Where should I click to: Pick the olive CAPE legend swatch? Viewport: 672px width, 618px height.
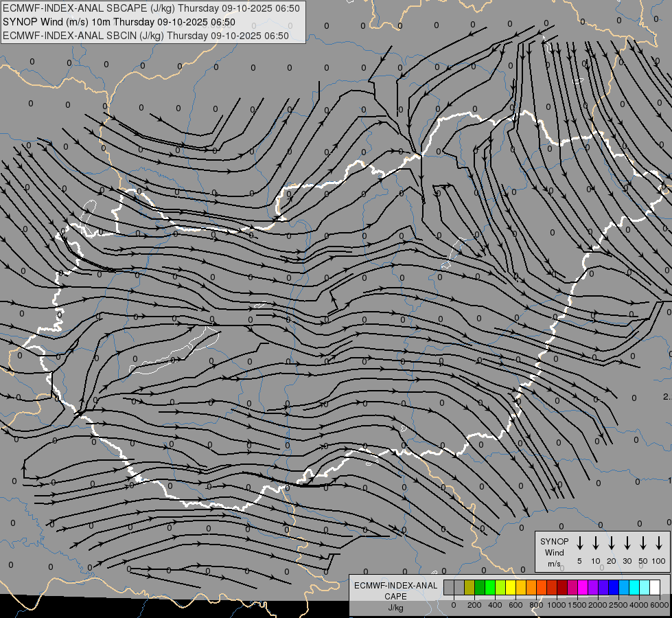point(470,588)
